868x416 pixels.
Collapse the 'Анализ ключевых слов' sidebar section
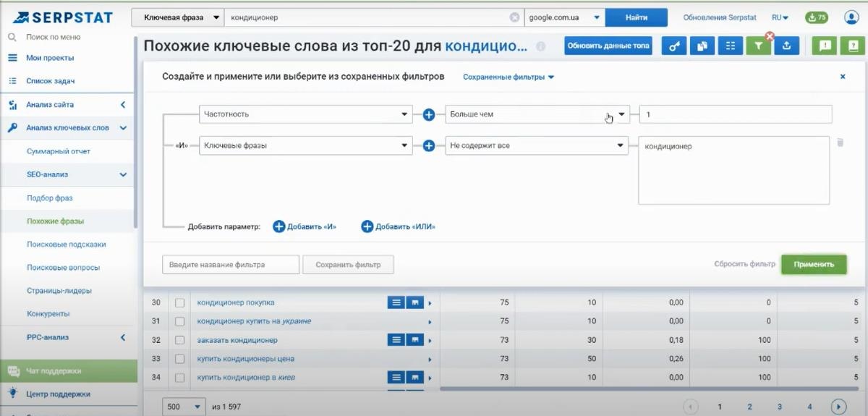click(x=123, y=128)
